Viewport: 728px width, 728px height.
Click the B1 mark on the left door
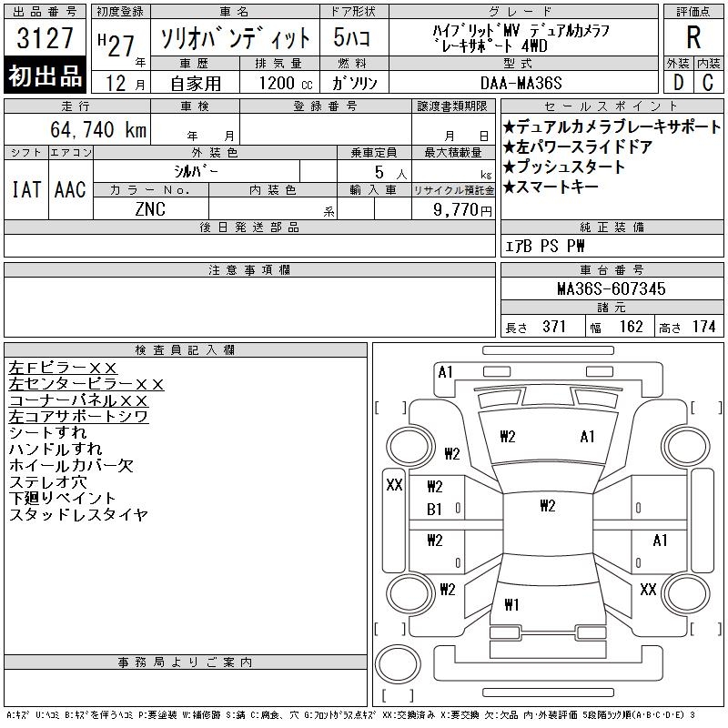click(434, 510)
